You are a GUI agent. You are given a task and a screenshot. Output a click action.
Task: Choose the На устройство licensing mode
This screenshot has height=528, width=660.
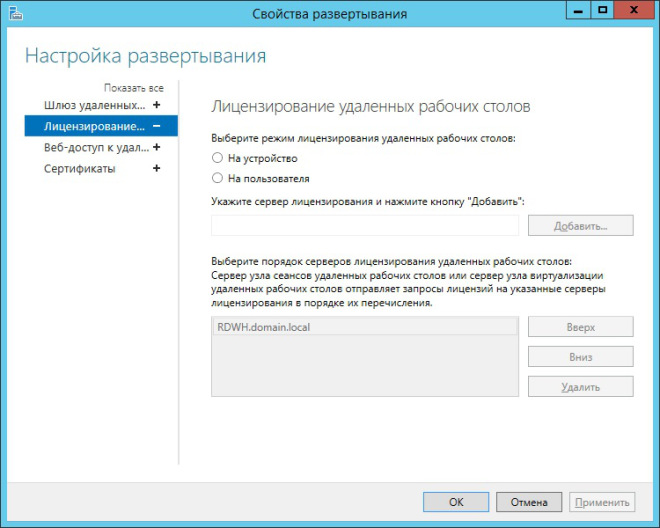click(x=217, y=158)
